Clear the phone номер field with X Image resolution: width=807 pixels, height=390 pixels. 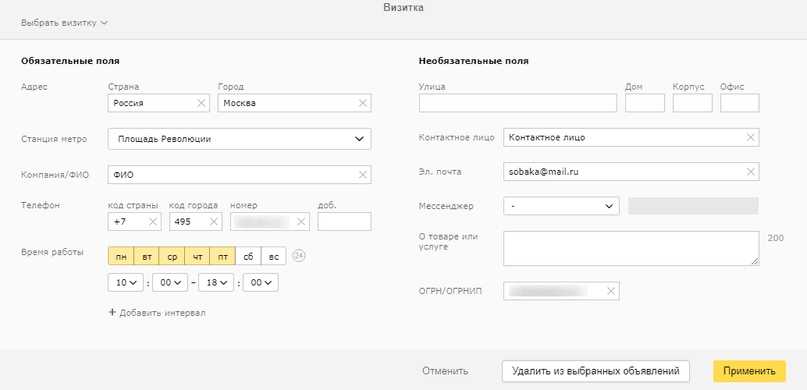pyautogui.click(x=302, y=222)
